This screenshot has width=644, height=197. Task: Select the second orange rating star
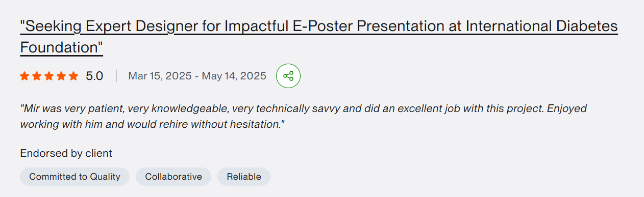(x=37, y=76)
